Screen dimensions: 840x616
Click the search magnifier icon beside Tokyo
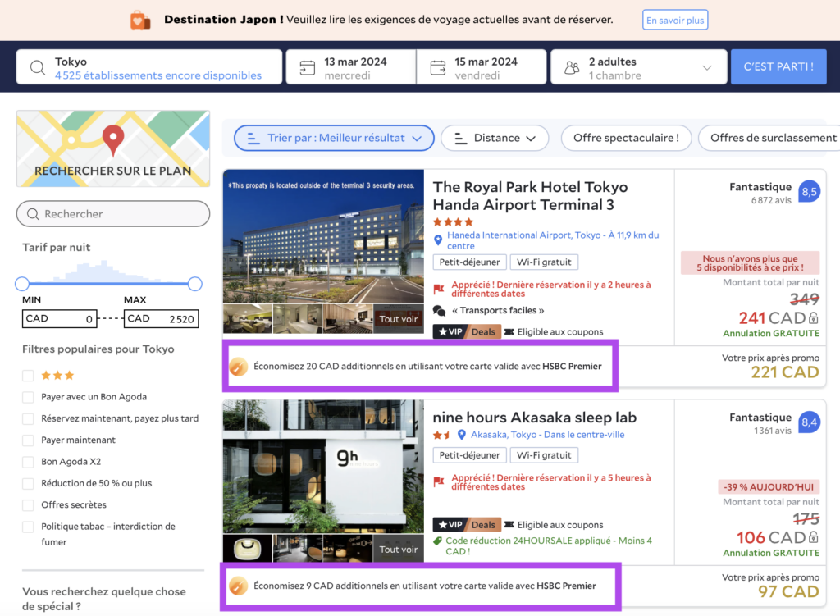coord(38,68)
